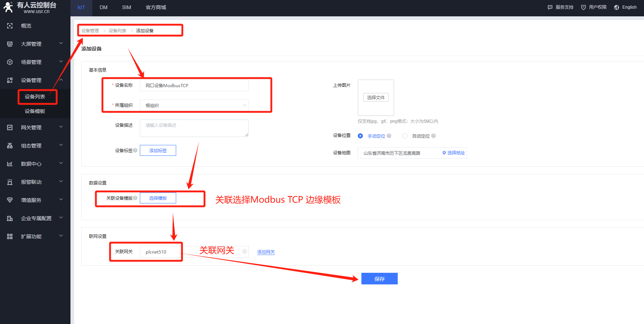Click the 选择模板 button

pos(158,198)
